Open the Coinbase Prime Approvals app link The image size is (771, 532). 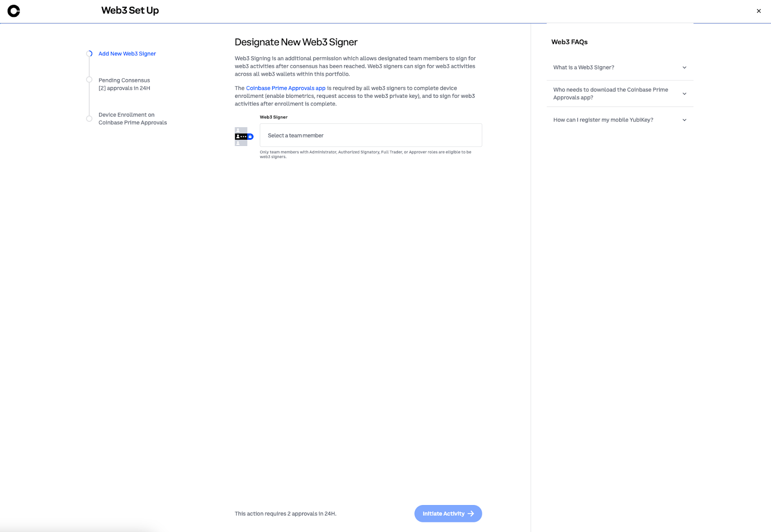click(x=286, y=88)
